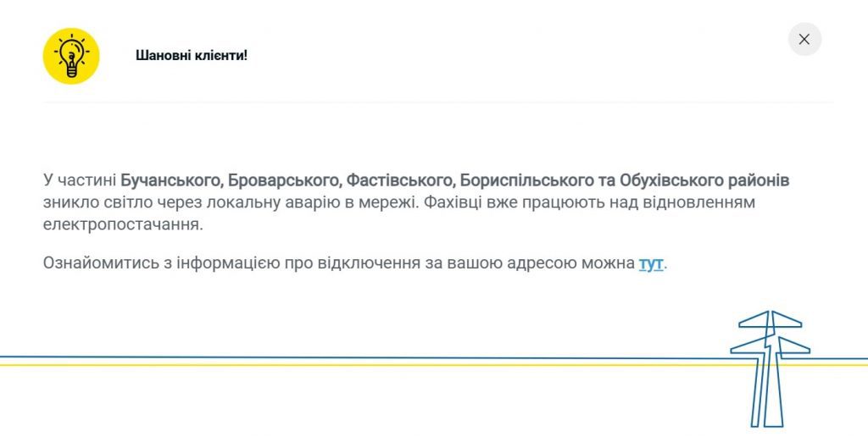This screenshot has height=437, width=868.
Task: Open the "тут" outage information link
Action: [x=651, y=263]
